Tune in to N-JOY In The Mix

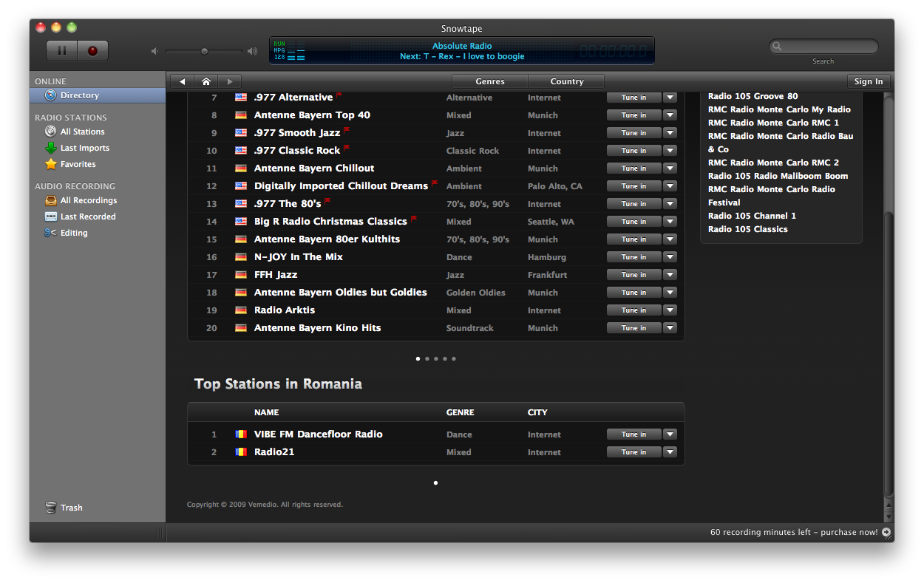(633, 257)
